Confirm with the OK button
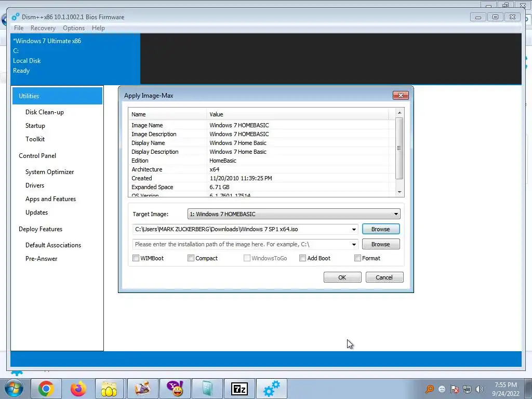Image resolution: width=532 pixels, height=399 pixels. pos(342,277)
